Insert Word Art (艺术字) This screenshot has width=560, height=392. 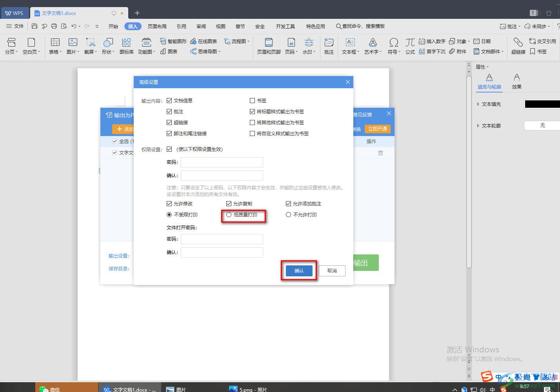[373, 46]
